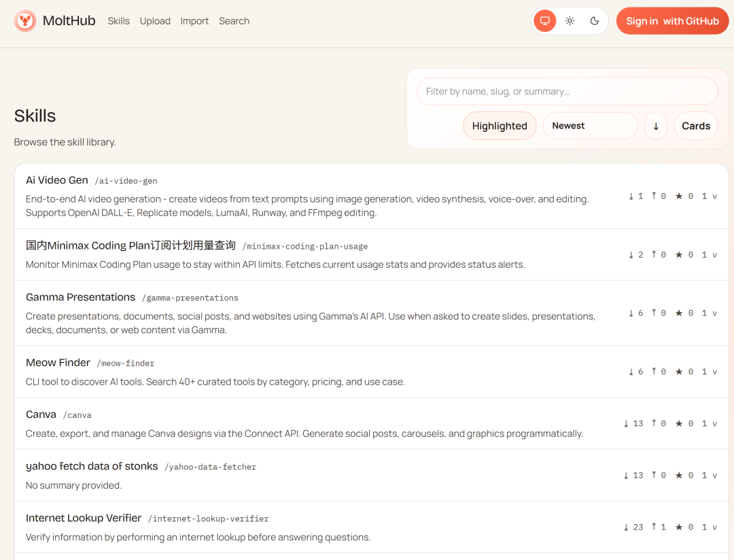Click the /minimax-coding-plan-usage slug text

coord(304,246)
